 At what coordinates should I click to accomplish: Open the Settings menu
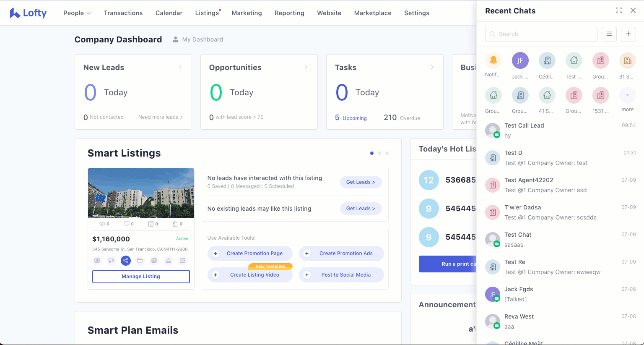417,13
